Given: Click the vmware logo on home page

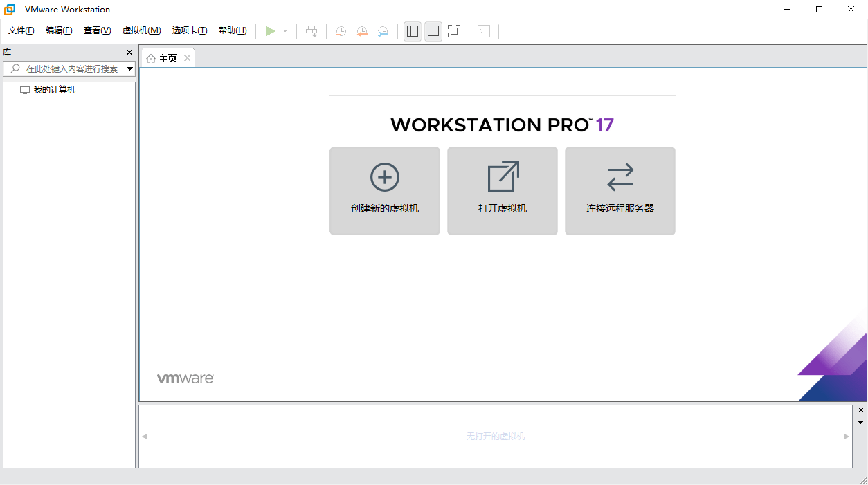Looking at the screenshot, I should pos(185,378).
